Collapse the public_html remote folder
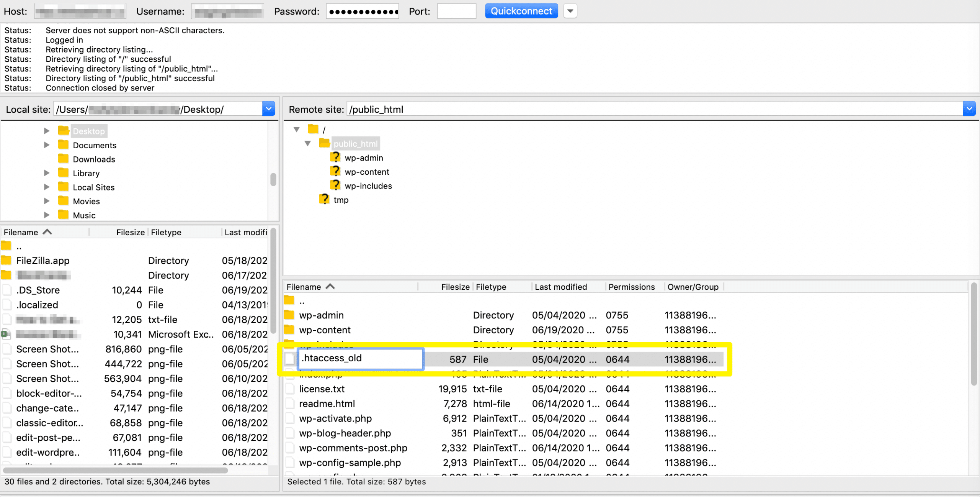 pos(308,144)
